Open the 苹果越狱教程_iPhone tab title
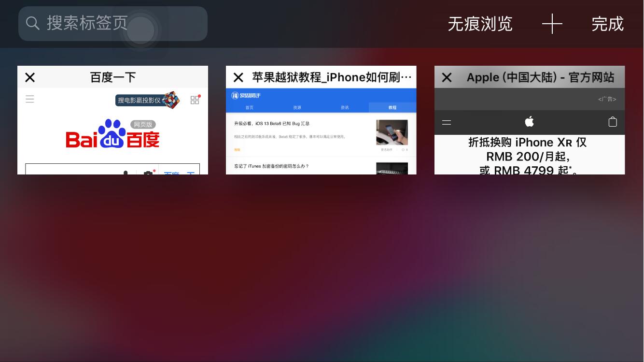Viewport: 644px width, 362px height. coord(332,77)
